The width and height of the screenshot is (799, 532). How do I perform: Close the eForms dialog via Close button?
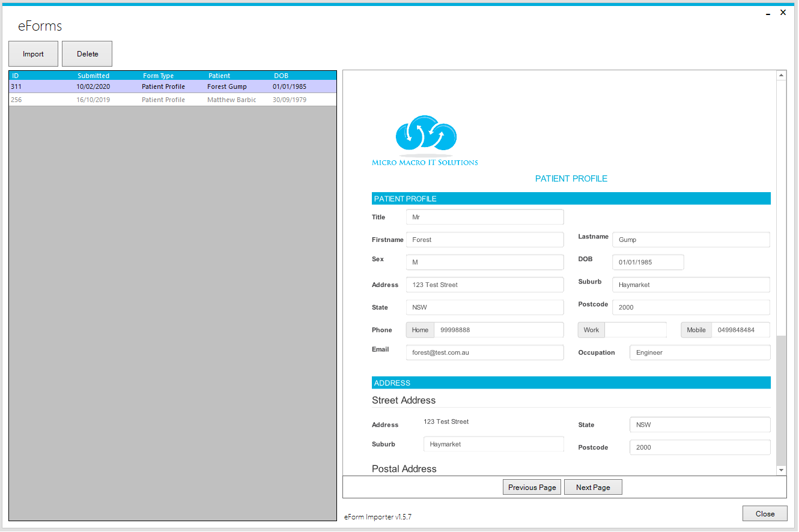[x=765, y=513]
